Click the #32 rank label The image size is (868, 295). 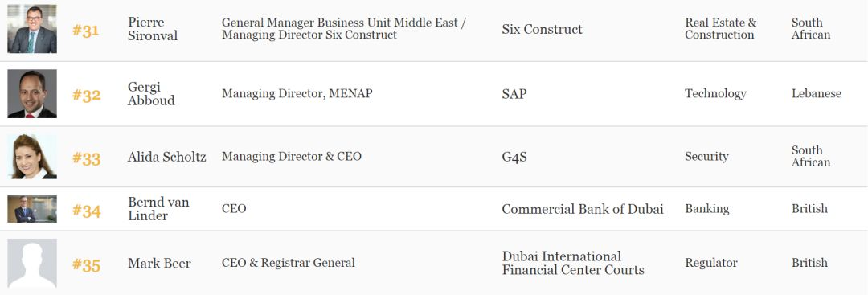(86, 95)
